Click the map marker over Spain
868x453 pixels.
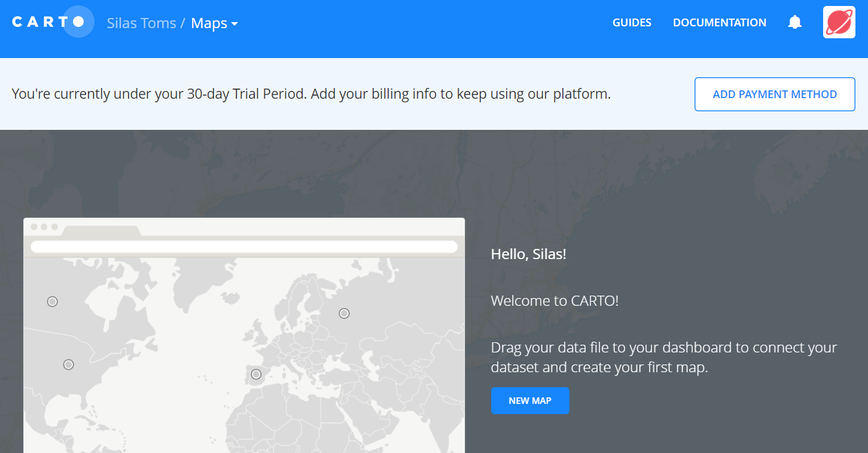pyautogui.click(x=256, y=375)
